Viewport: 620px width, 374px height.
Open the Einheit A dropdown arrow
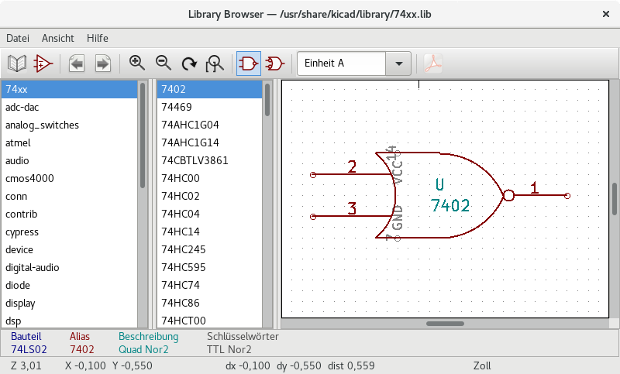click(x=399, y=63)
